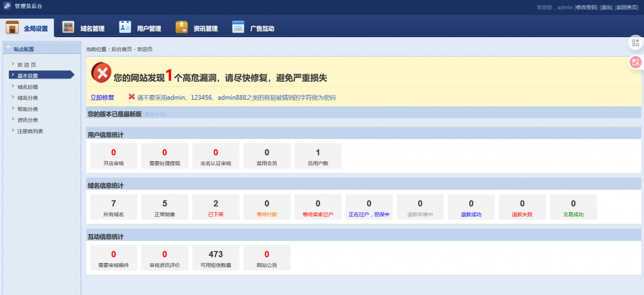Click the 总用户数 stat card

coord(318,156)
